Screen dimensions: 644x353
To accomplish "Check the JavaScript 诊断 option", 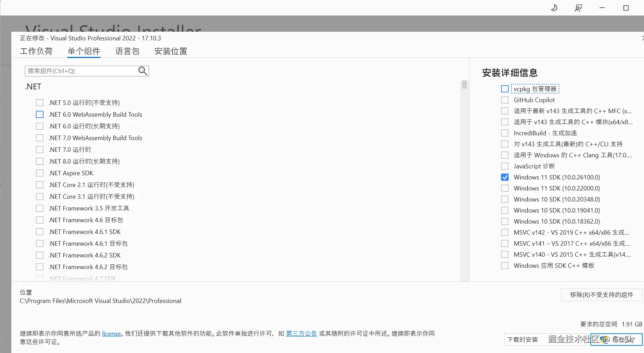I will click(505, 166).
